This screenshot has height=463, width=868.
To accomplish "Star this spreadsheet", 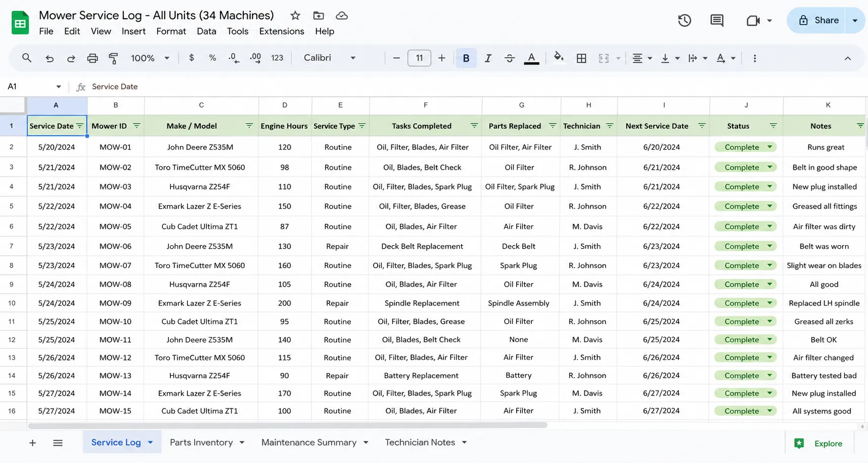I will [x=295, y=16].
